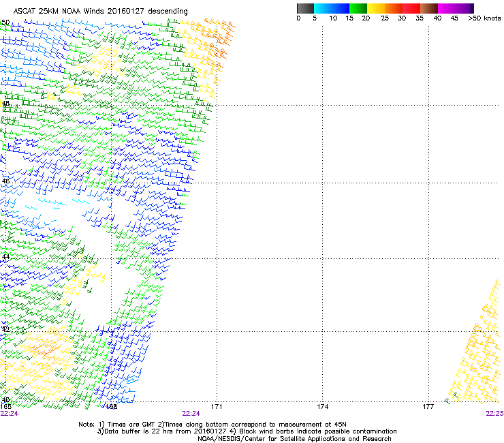Click the '>50 knots' legend label
This screenshot has height=443, width=504.
tap(484, 18)
